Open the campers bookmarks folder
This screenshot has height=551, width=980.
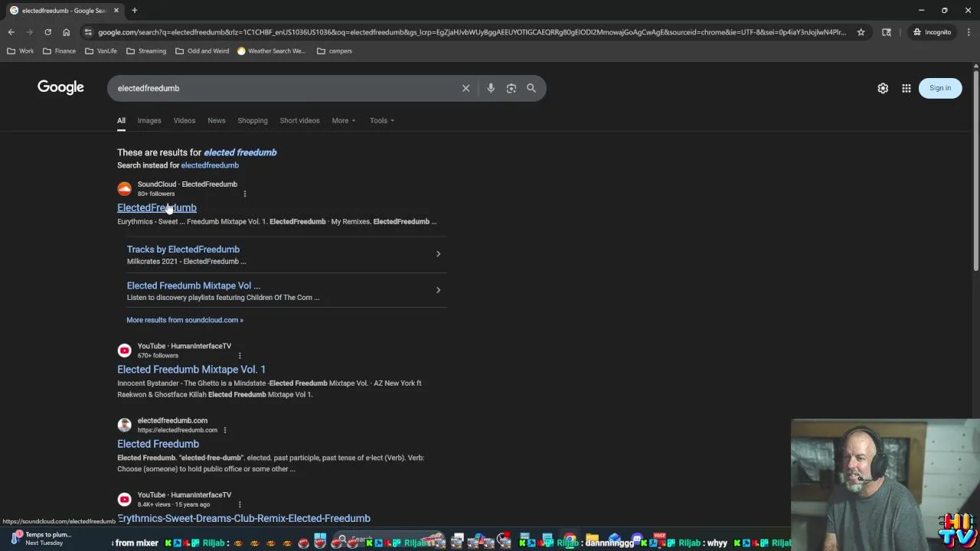[335, 51]
